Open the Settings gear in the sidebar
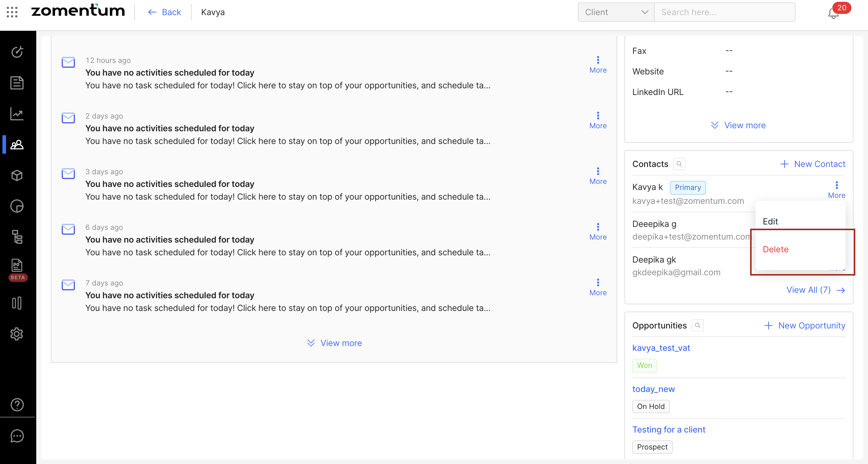Image resolution: width=868 pixels, height=464 pixels. (17, 334)
